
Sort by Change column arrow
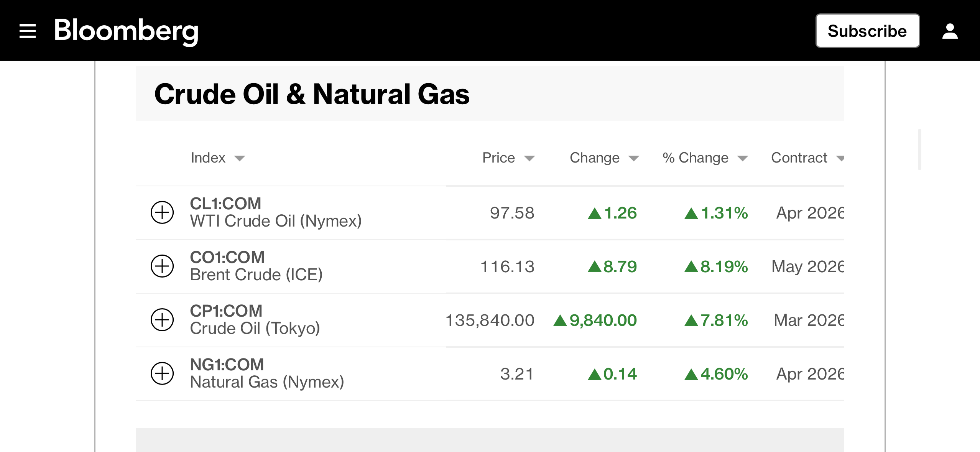click(634, 158)
